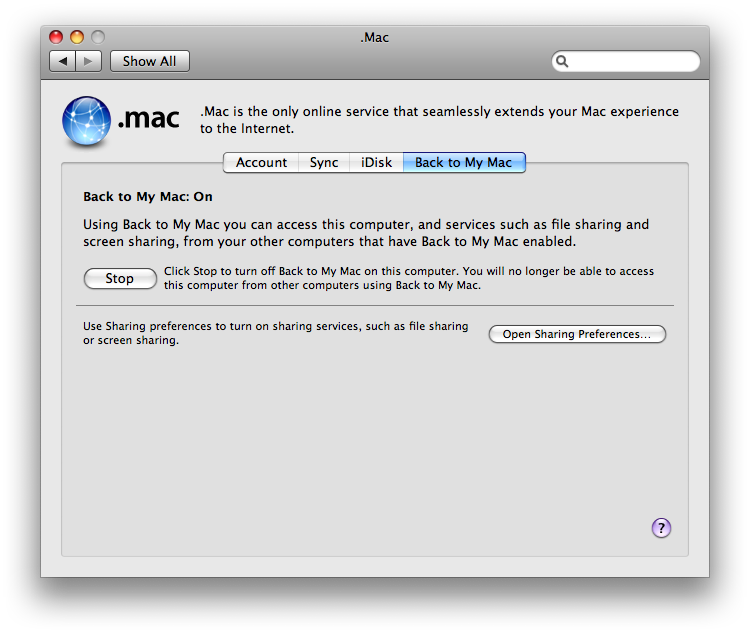This screenshot has width=750, height=633.
Task: Click the explanation starting "Click Stop to turn off"
Action: point(409,278)
